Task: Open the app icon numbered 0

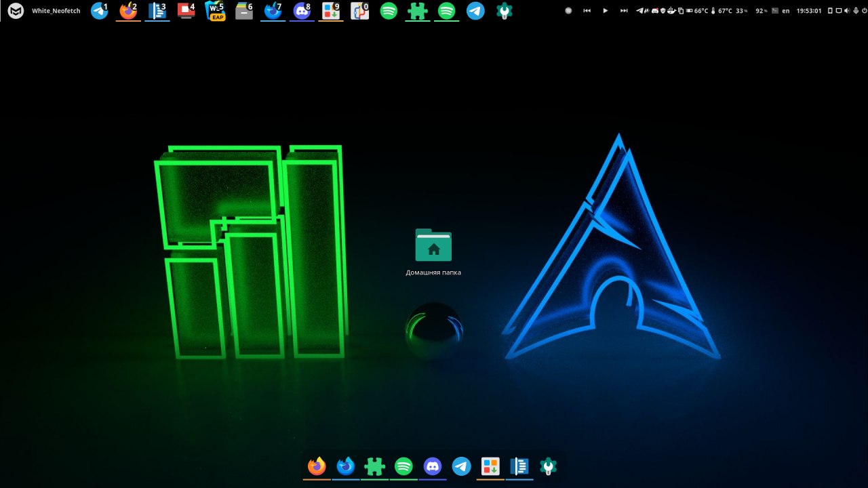Action: click(x=360, y=11)
